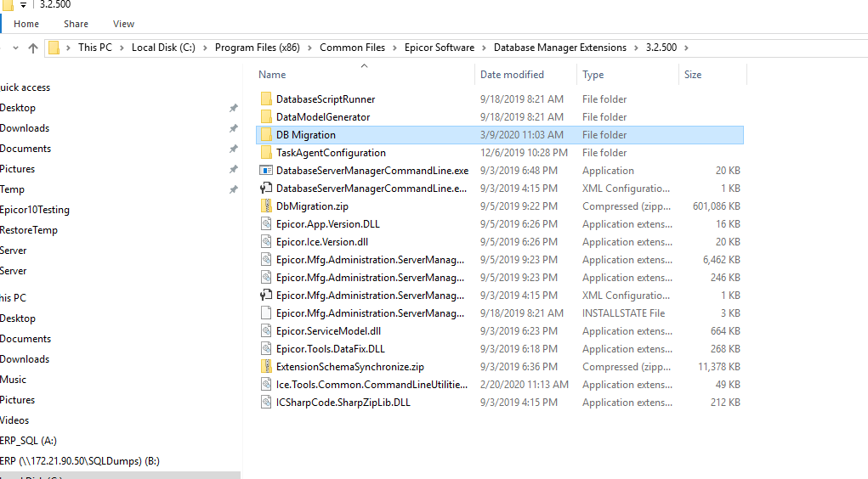This screenshot has width=868, height=479.
Task: Go up one folder level with the Up arrow
Action: 33,48
